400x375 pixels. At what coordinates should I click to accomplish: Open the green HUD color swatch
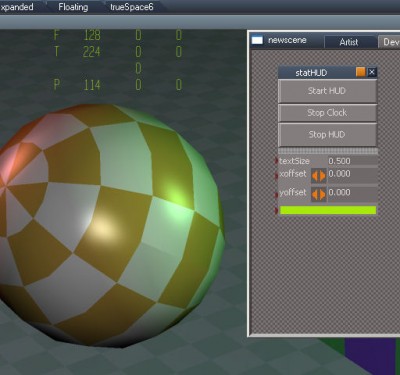click(x=328, y=210)
